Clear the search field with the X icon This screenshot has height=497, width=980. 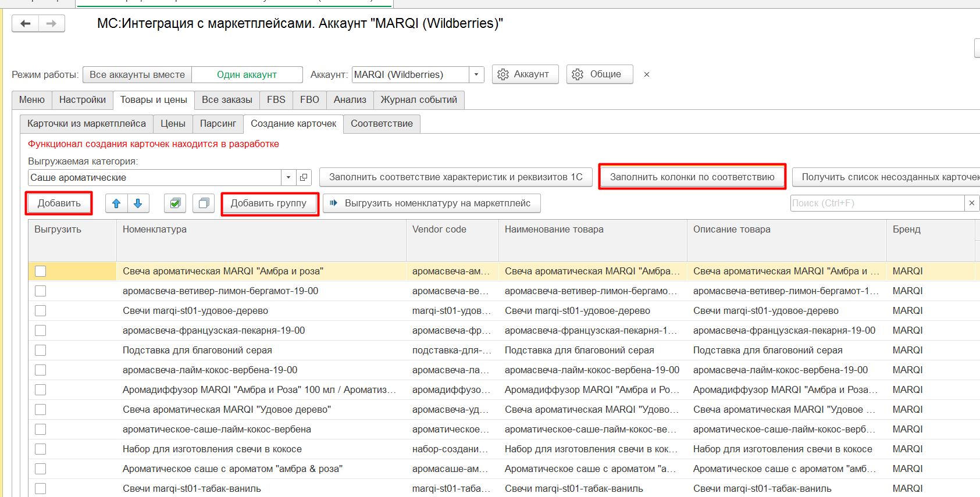tap(971, 203)
